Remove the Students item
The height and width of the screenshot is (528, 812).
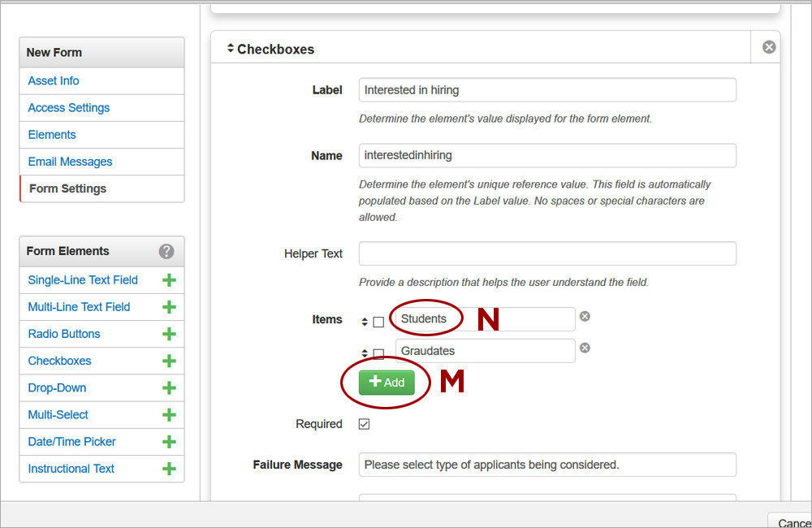pos(585,316)
